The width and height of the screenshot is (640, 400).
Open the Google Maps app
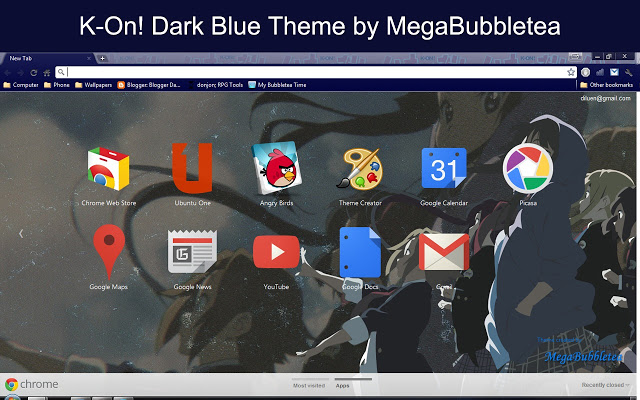[x=109, y=251]
